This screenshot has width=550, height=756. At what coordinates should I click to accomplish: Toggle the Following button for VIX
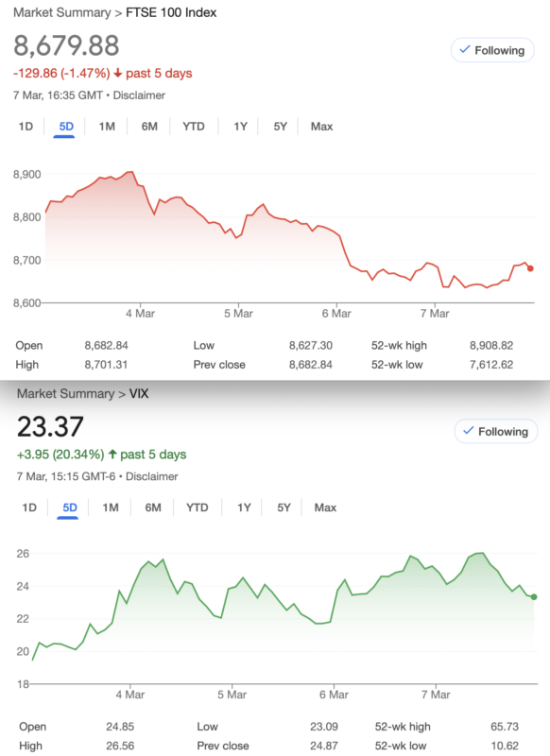(496, 432)
